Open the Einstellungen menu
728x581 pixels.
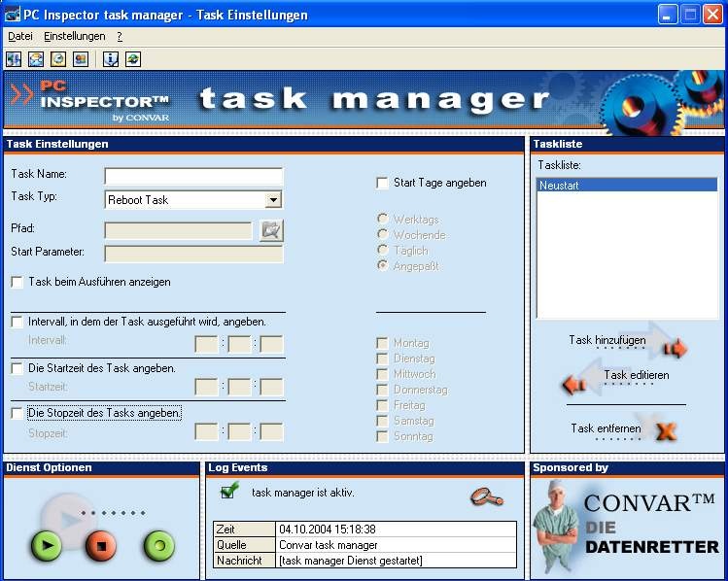pyautogui.click(x=74, y=36)
